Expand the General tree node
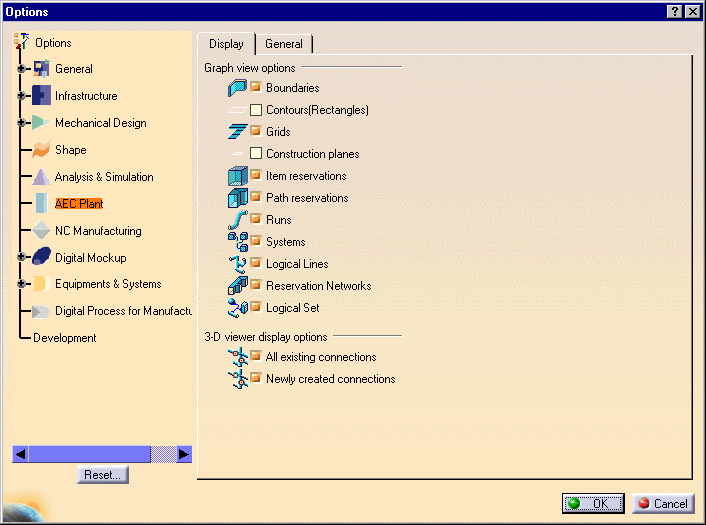This screenshot has width=706, height=525. pos(22,69)
